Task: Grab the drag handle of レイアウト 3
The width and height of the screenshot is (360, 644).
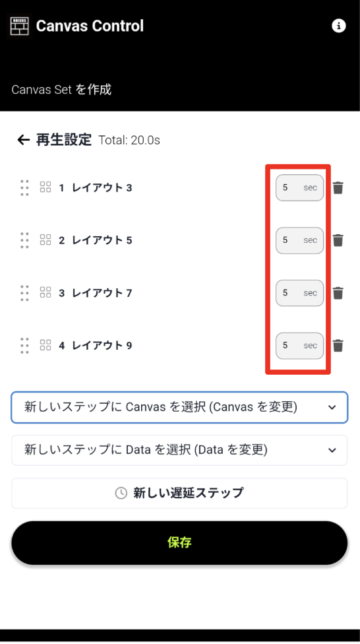Action: click(24, 187)
